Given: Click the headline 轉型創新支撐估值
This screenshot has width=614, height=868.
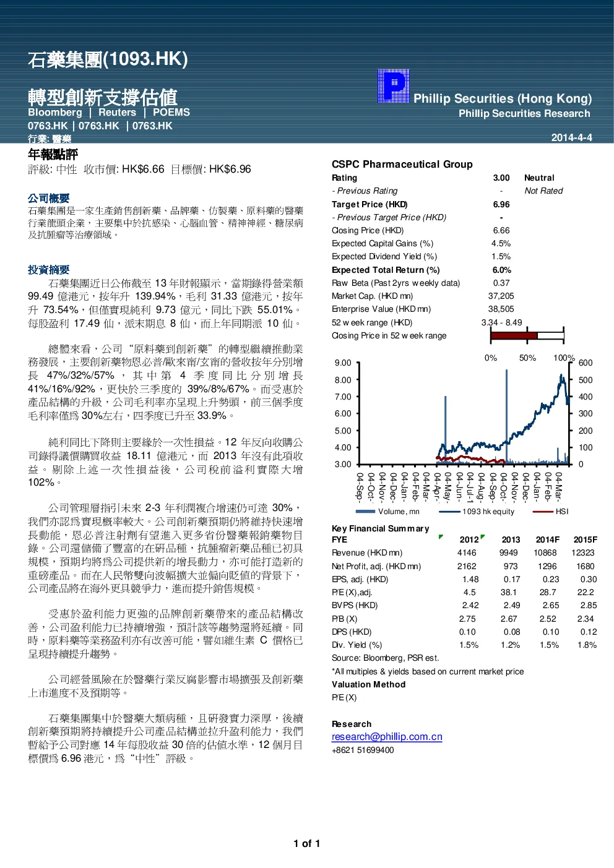Looking at the screenshot, I should (x=103, y=97).
